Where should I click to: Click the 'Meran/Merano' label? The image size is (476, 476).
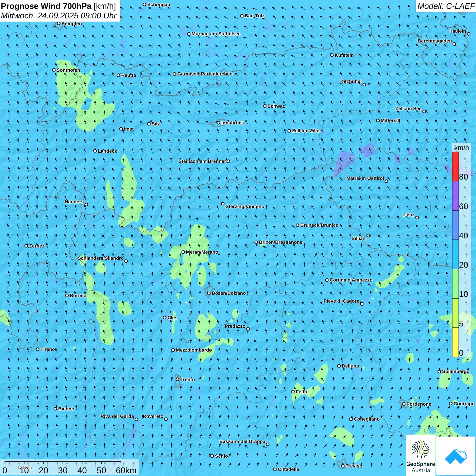point(202,252)
